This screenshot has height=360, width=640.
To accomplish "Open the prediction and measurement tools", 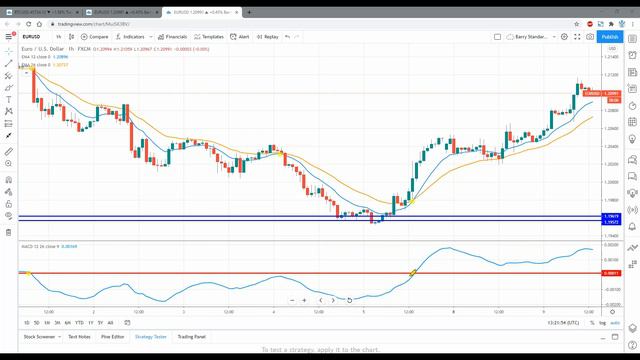I will coord(9,124).
